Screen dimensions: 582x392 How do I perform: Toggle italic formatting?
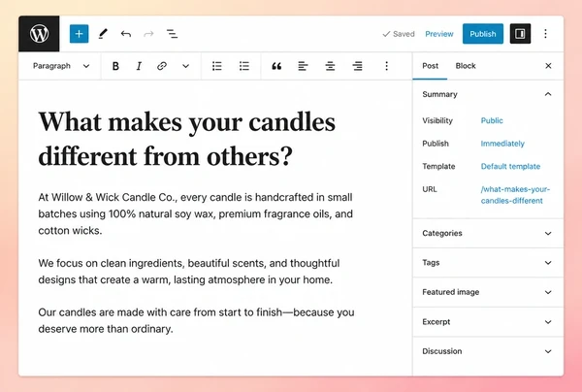[x=139, y=66]
